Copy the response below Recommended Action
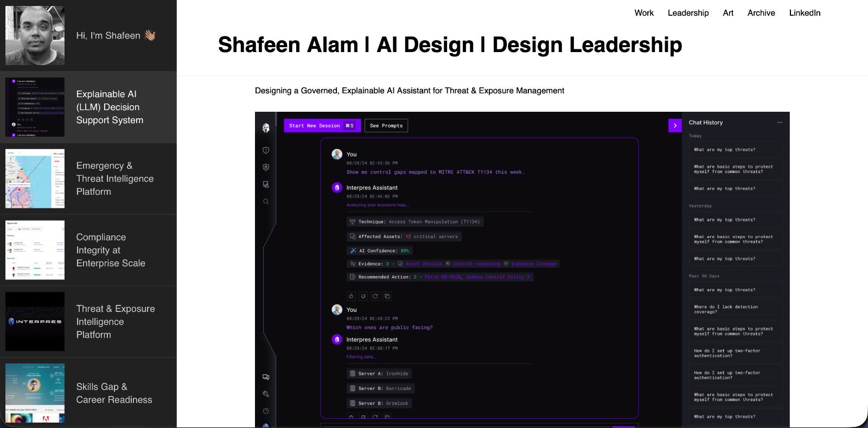 pyautogui.click(x=387, y=296)
